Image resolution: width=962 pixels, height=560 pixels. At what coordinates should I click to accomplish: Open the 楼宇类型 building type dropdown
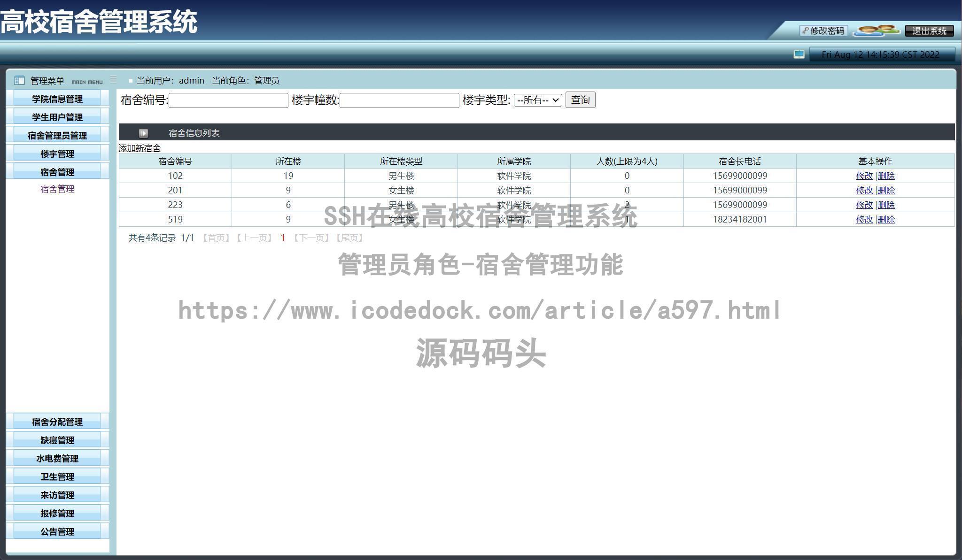tap(537, 100)
